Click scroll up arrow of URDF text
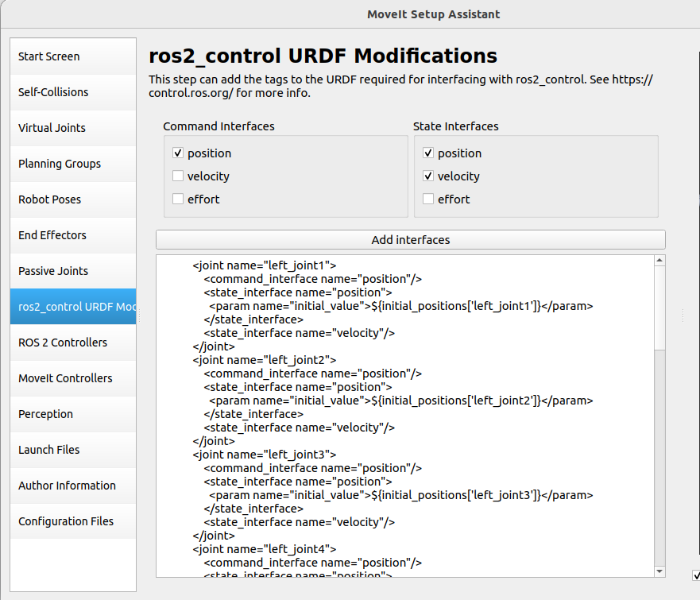700x600 pixels. [659, 261]
